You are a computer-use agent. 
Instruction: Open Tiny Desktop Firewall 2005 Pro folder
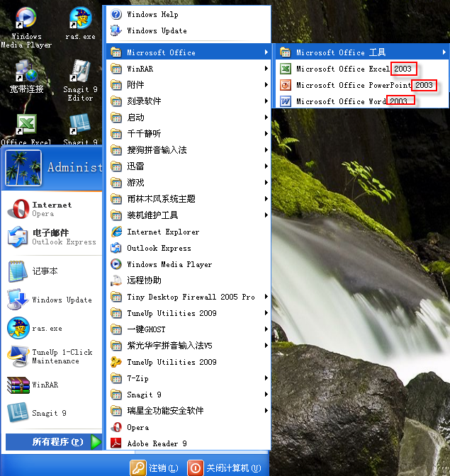189,297
